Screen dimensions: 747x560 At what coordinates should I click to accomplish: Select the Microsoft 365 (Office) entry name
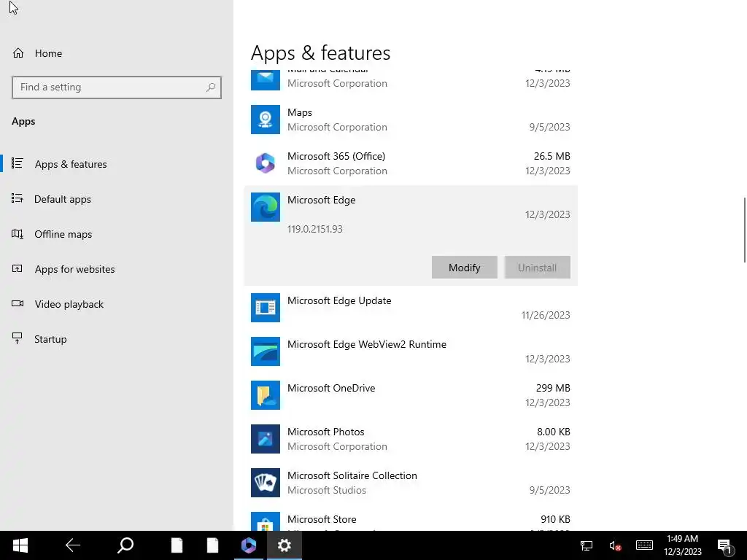[336, 156]
